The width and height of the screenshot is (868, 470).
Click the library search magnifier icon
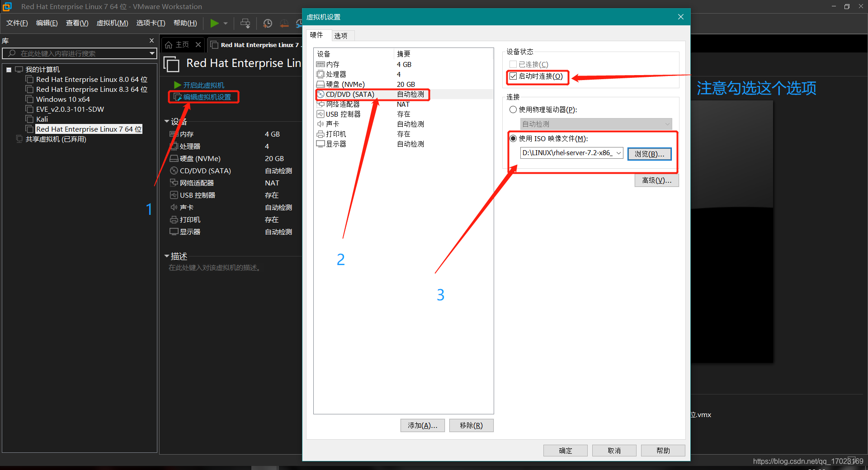(x=12, y=53)
